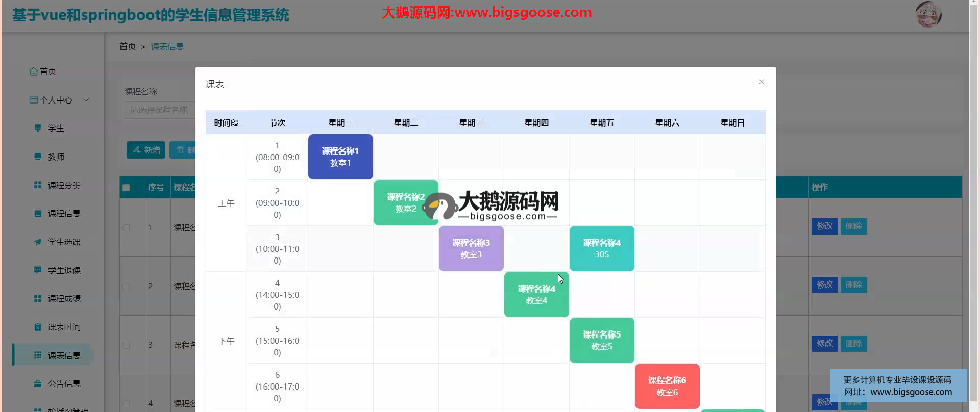
Task: Expand the 个人中心 submenu arrow
Action: click(86, 100)
